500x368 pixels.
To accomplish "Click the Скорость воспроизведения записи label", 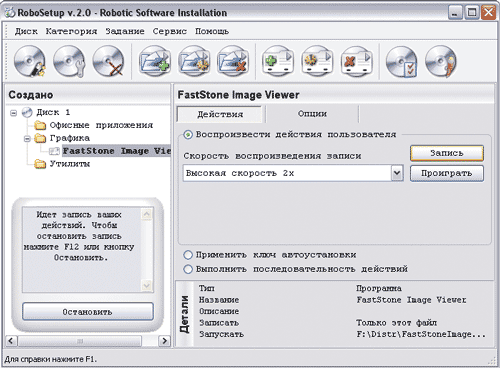I will 272,156.
